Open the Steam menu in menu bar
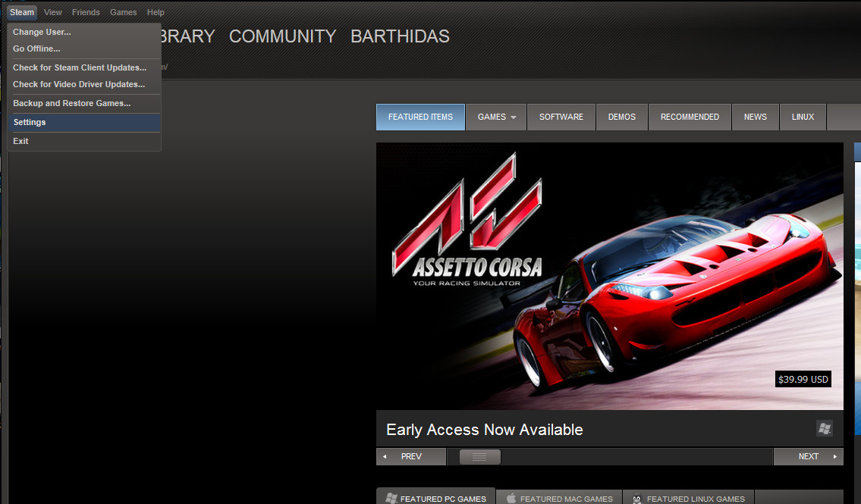This screenshot has height=504, width=861. pos(22,12)
